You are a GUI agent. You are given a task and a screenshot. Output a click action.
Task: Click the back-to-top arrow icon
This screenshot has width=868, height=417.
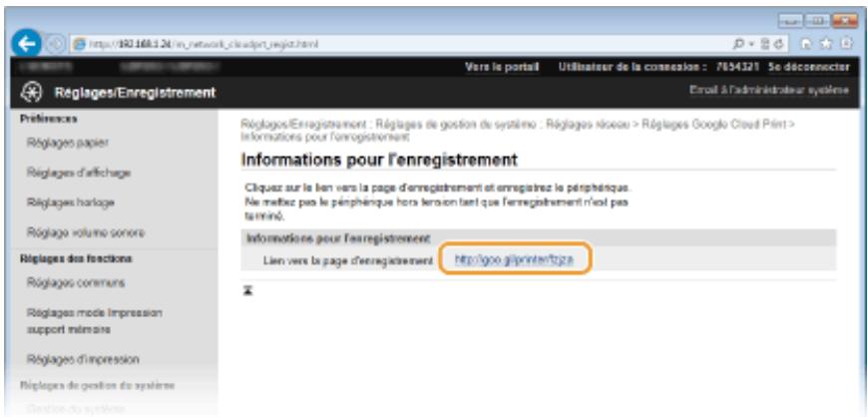tap(246, 290)
